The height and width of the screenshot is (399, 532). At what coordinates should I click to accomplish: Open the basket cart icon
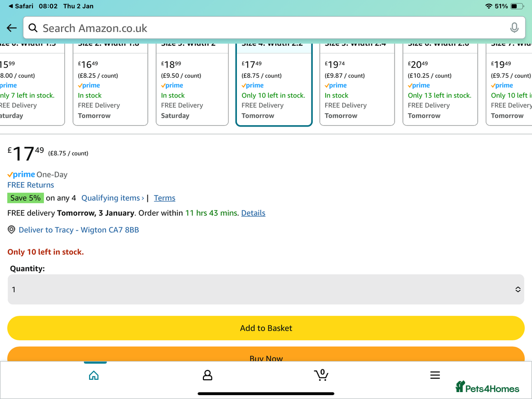321,375
